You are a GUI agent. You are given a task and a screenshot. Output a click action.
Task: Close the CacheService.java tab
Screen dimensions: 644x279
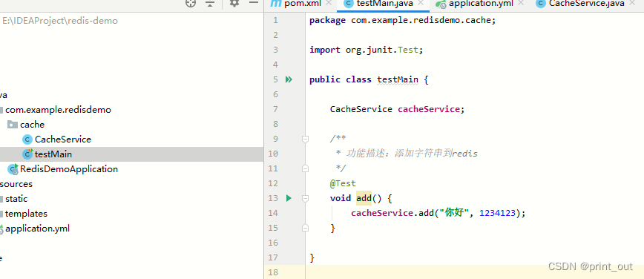tap(631, 3)
